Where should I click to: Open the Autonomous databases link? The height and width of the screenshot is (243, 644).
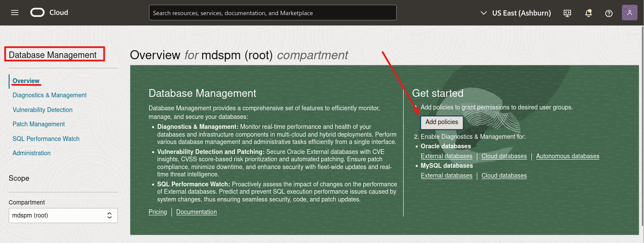pos(568,156)
